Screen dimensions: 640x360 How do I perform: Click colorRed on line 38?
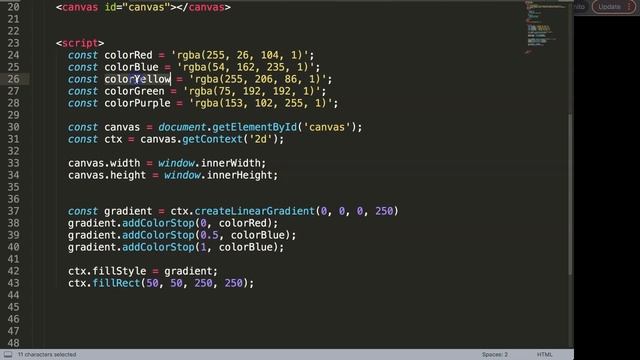coord(243,223)
